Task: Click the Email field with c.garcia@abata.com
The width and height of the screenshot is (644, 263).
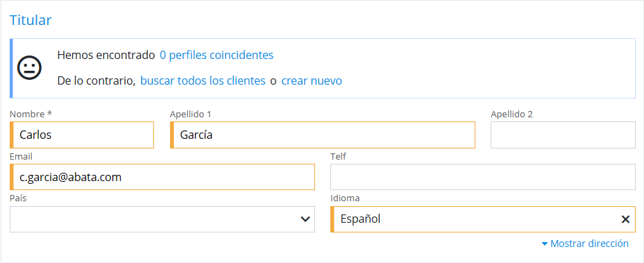Action: [x=162, y=177]
